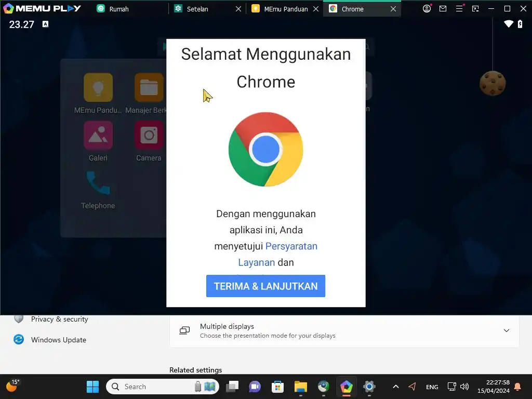This screenshot has height=399, width=532.
Task: Click the location arrow tray icon
Action: [412, 387]
